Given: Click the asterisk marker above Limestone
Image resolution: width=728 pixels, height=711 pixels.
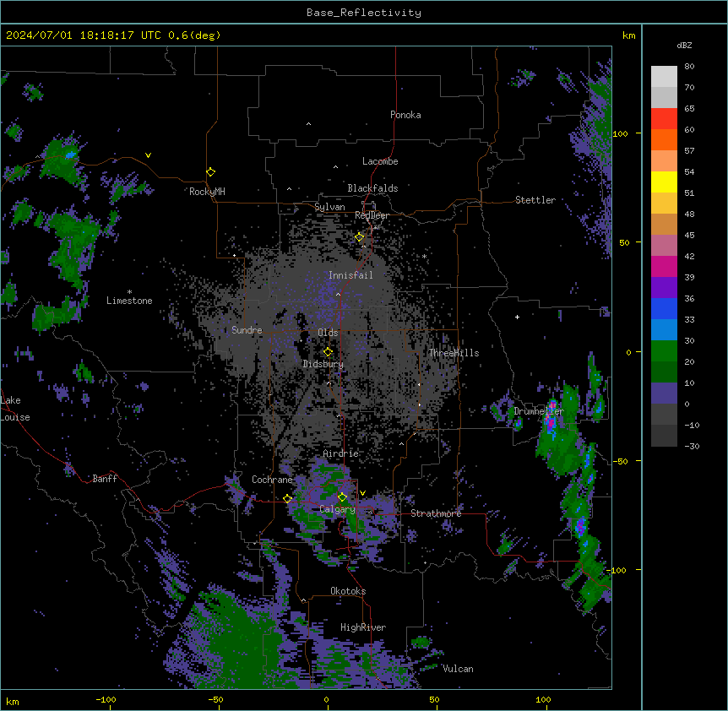Looking at the screenshot, I should (x=129, y=291).
